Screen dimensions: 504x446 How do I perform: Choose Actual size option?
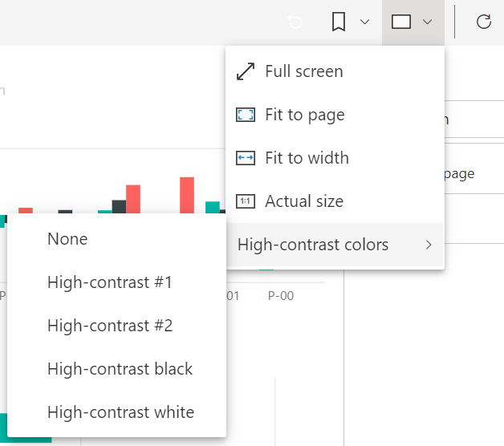pyautogui.click(x=335, y=201)
